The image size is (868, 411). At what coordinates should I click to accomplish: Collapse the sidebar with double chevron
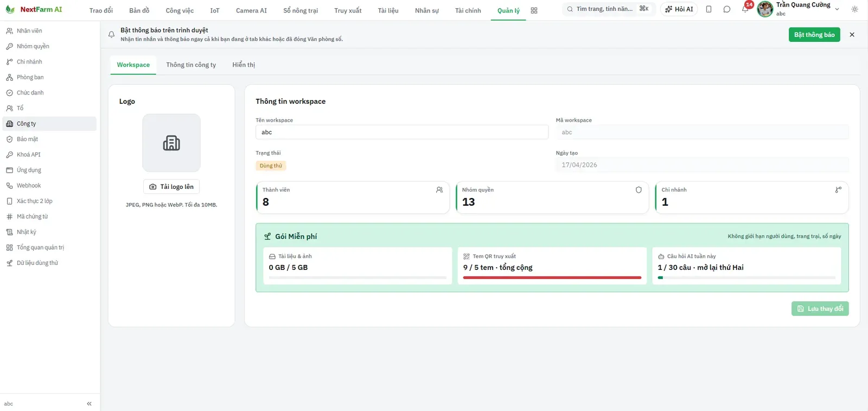pyautogui.click(x=89, y=403)
